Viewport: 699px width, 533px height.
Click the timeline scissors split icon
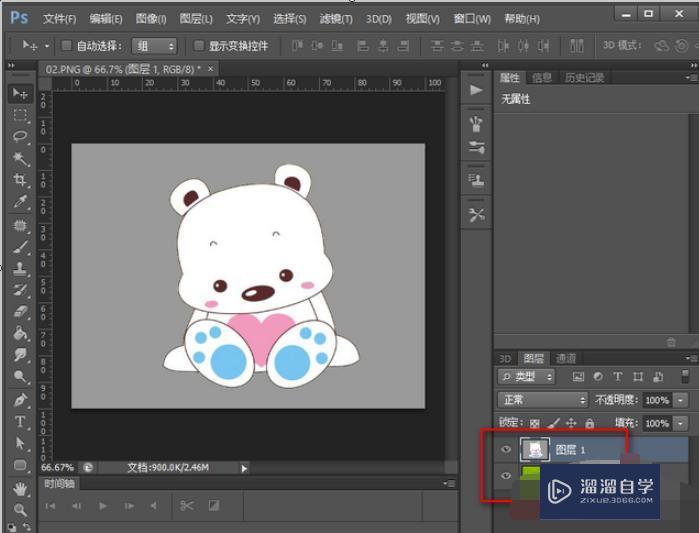click(186, 506)
